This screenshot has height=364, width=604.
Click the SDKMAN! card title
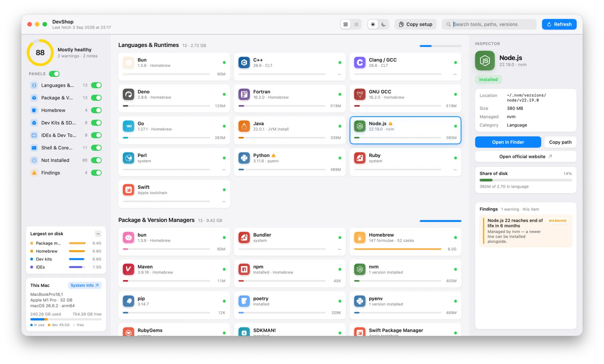click(x=264, y=330)
